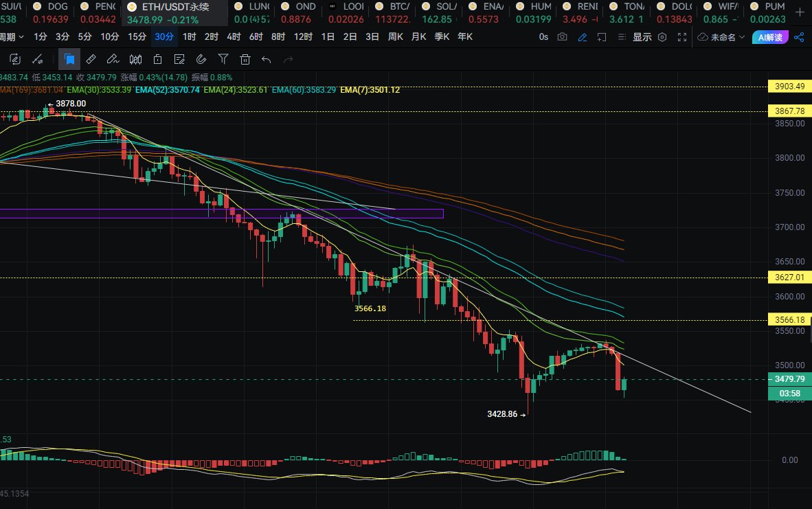Open the BTC/ symbol tab
This screenshot has height=509, width=812.
(392, 13)
